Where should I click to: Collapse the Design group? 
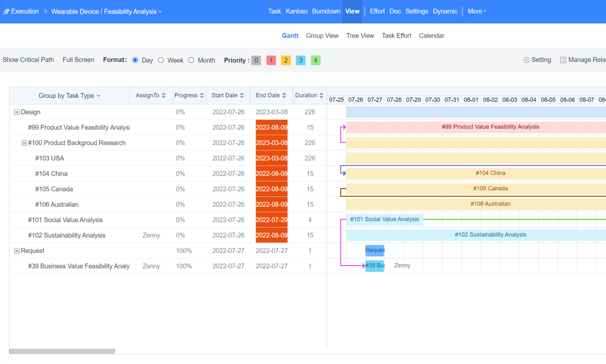17,112
